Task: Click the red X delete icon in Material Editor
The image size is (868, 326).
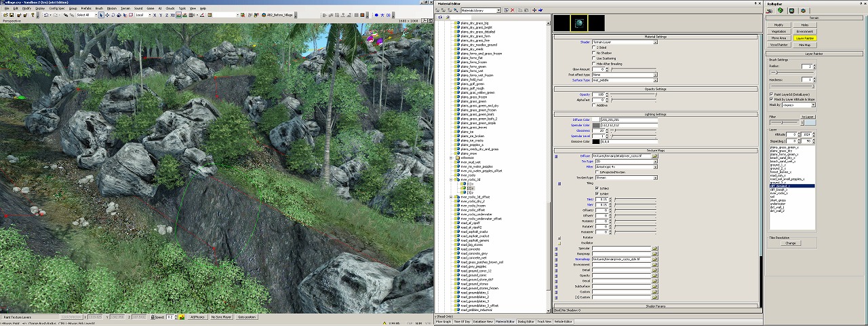Action: (511, 10)
